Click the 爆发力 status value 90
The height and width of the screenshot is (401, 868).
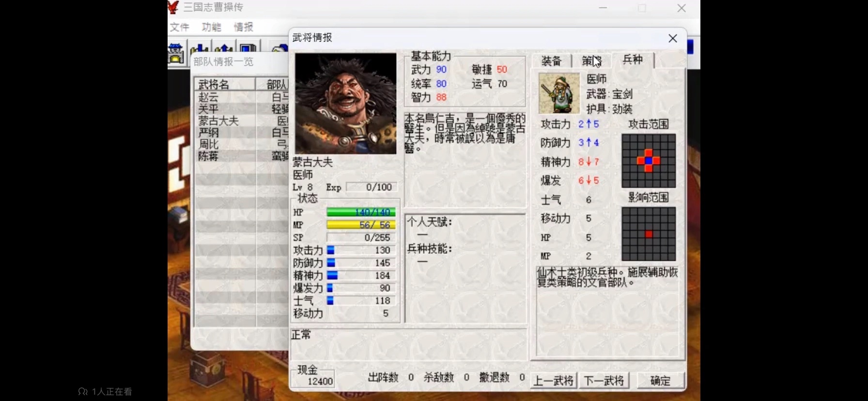pyautogui.click(x=385, y=288)
